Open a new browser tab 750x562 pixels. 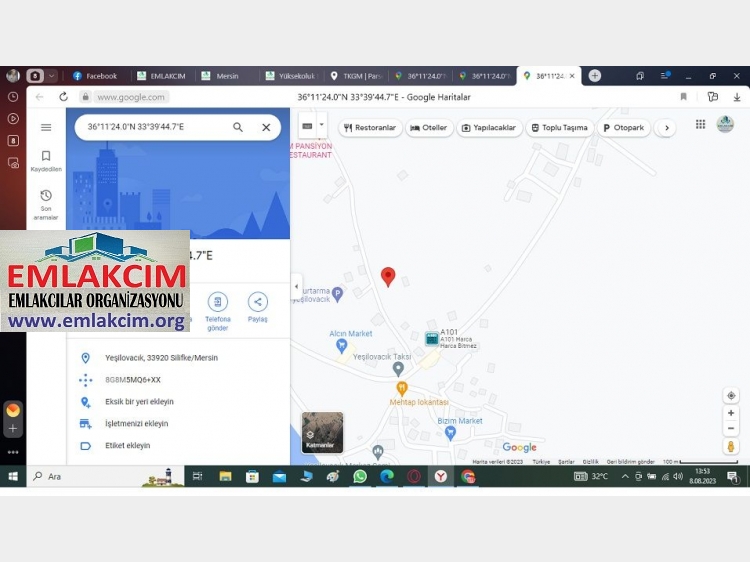[595, 76]
